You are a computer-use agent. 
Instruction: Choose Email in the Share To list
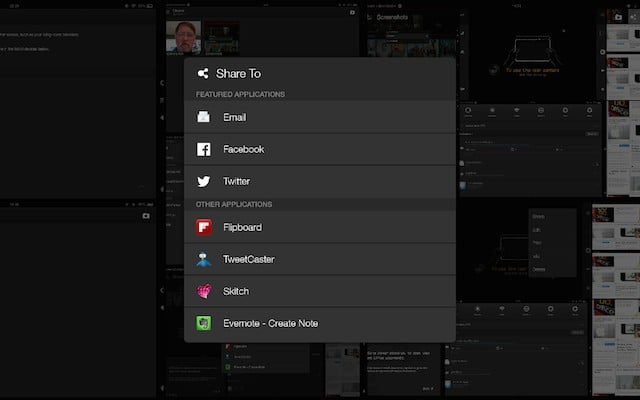(x=320, y=117)
